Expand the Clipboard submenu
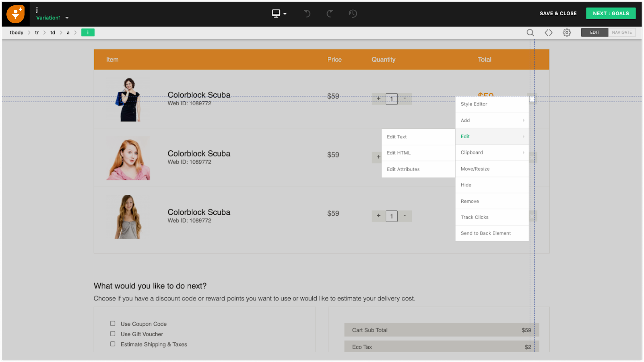644x362 pixels. [x=492, y=153]
